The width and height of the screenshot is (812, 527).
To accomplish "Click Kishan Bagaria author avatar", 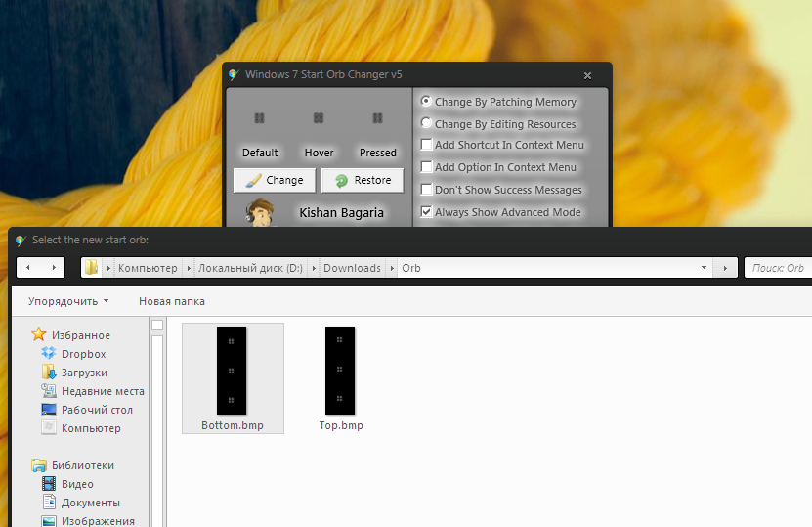I will pos(260,212).
